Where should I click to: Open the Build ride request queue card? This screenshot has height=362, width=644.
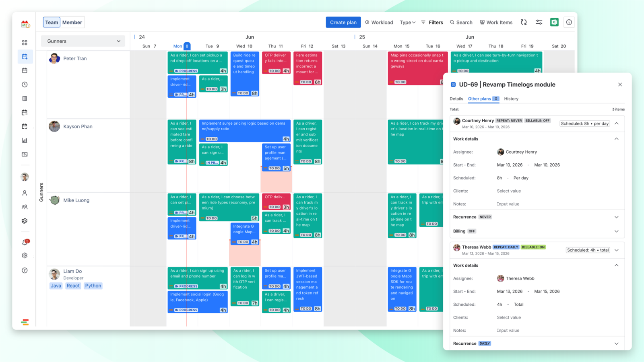pos(245,74)
